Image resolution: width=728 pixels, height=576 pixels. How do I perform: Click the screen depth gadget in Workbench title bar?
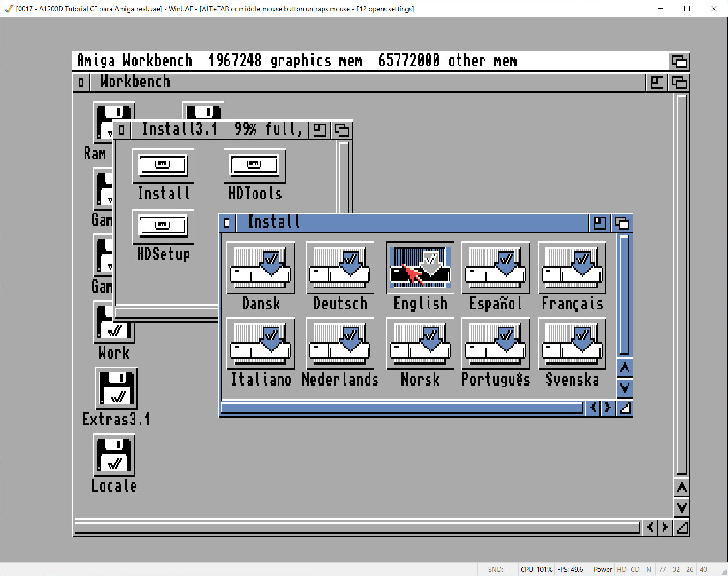(679, 61)
